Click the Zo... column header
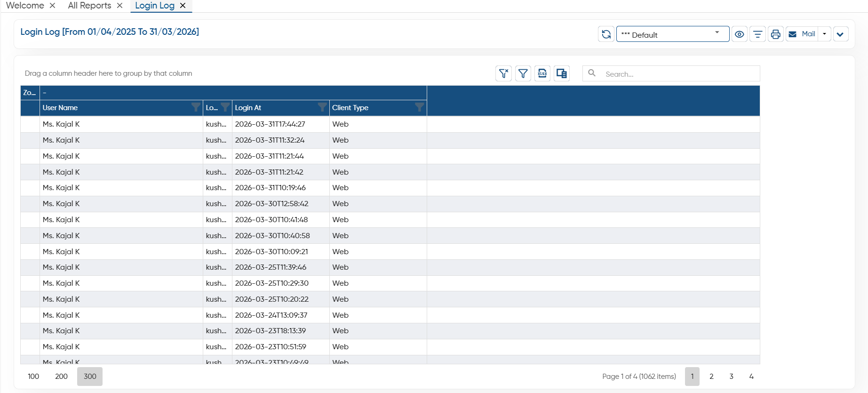 (x=30, y=93)
